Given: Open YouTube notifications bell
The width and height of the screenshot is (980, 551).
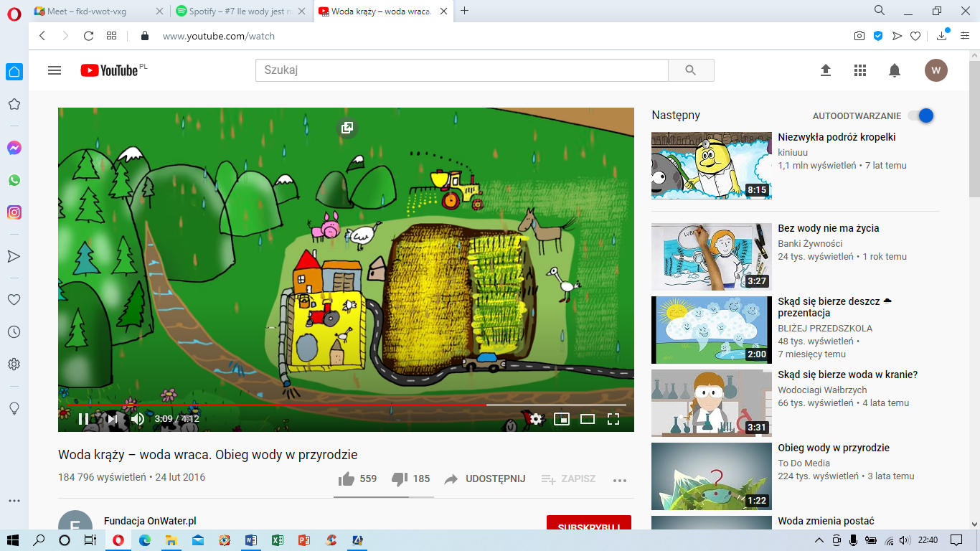Looking at the screenshot, I should point(895,70).
